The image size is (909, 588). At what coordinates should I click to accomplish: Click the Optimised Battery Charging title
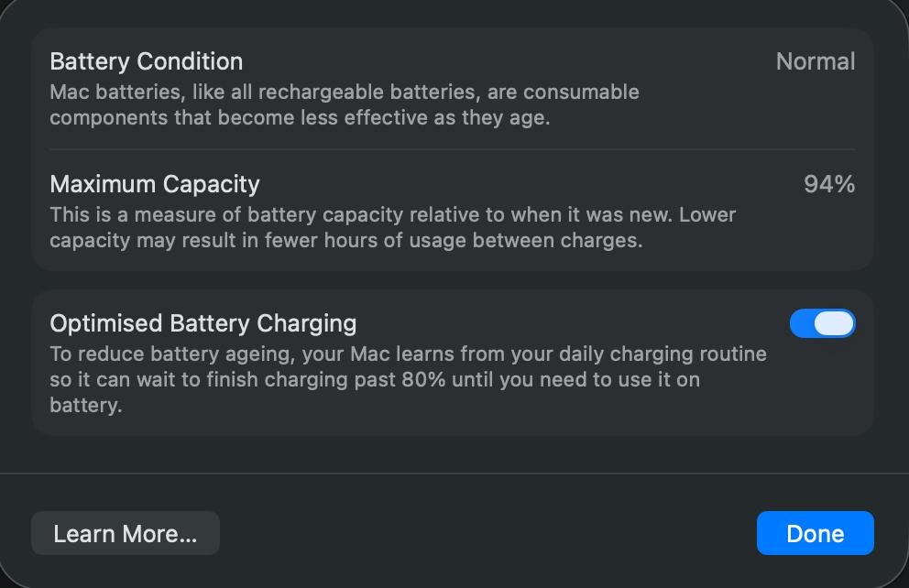(x=203, y=323)
